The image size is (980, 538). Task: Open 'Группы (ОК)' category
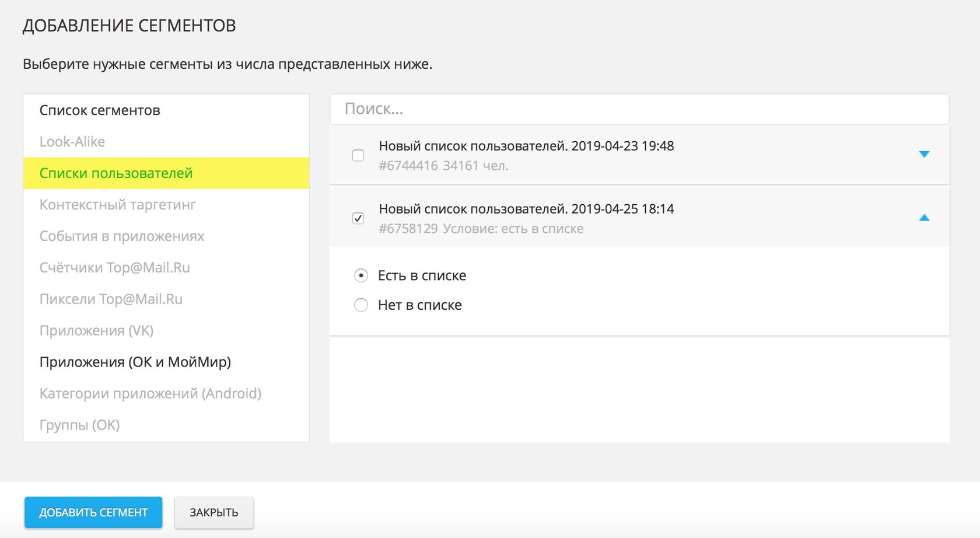tap(79, 425)
